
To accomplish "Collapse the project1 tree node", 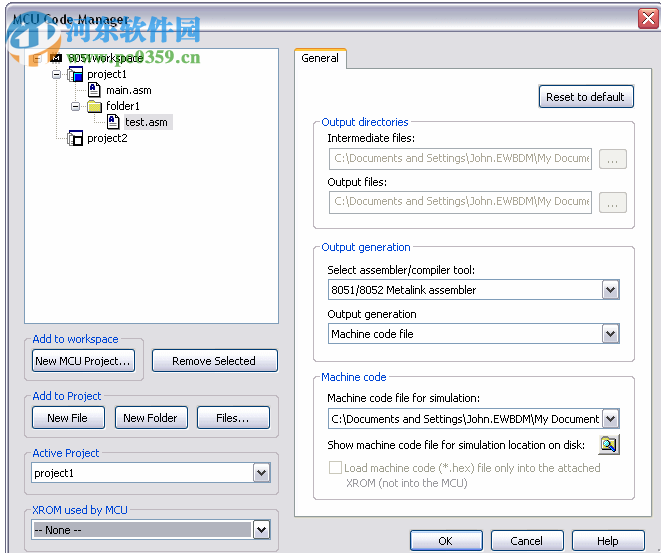I will (56, 74).
